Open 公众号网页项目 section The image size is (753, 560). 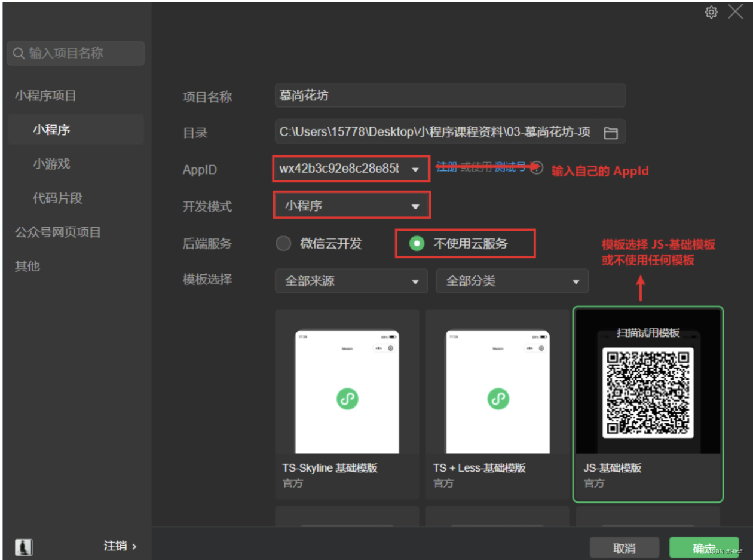pos(58,232)
